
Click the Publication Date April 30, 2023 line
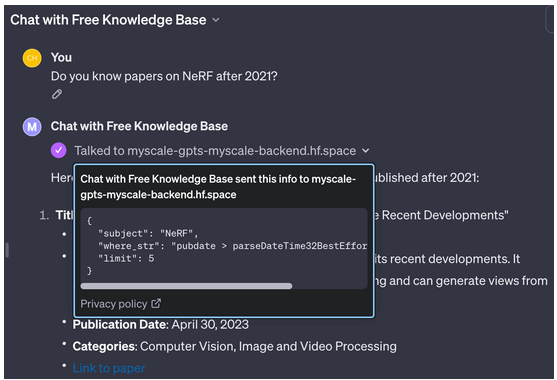pyautogui.click(x=161, y=325)
